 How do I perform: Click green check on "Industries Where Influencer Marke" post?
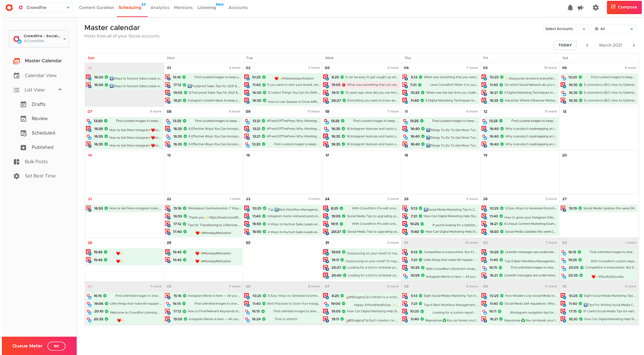[x=502, y=101]
